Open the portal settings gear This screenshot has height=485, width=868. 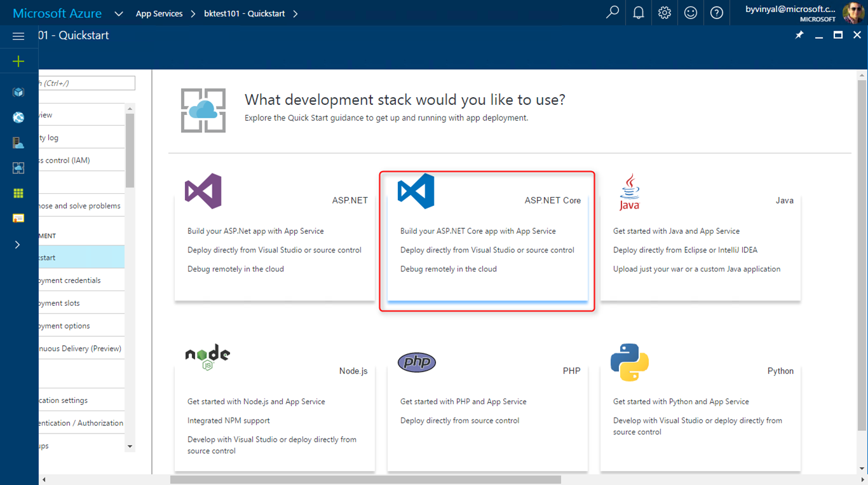click(664, 13)
